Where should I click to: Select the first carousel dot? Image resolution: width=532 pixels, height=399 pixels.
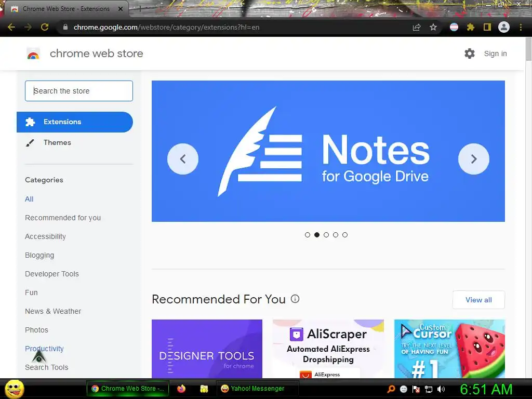pyautogui.click(x=308, y=235)
